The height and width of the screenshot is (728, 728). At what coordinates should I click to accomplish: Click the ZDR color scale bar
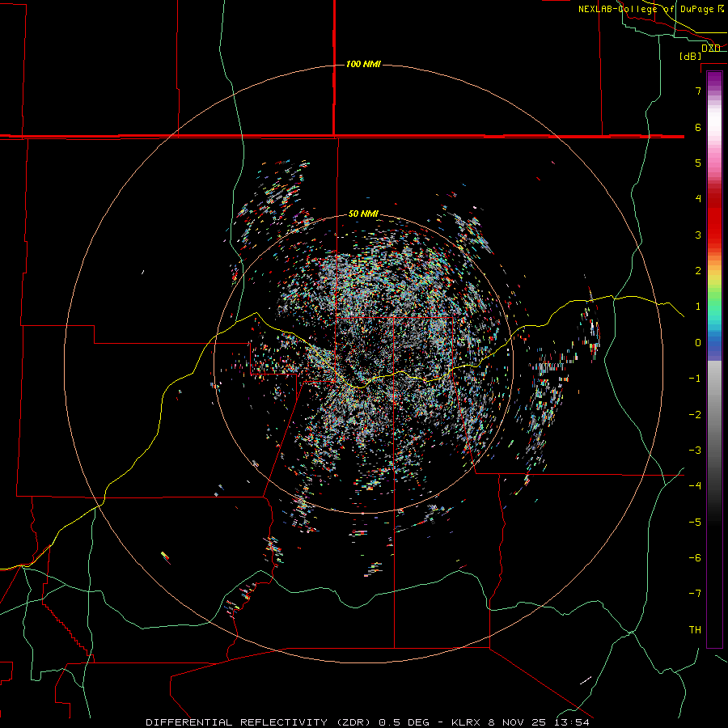tap(714, 359)
